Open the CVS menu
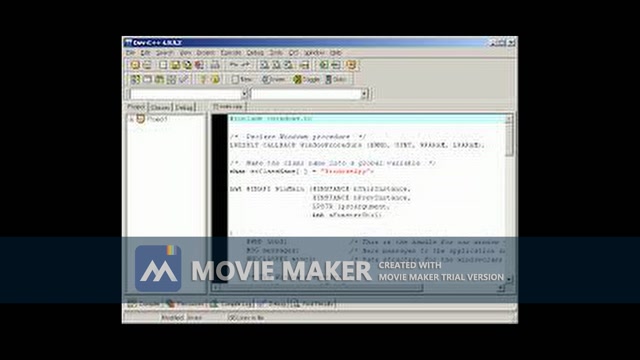 [x=294, y=53]
